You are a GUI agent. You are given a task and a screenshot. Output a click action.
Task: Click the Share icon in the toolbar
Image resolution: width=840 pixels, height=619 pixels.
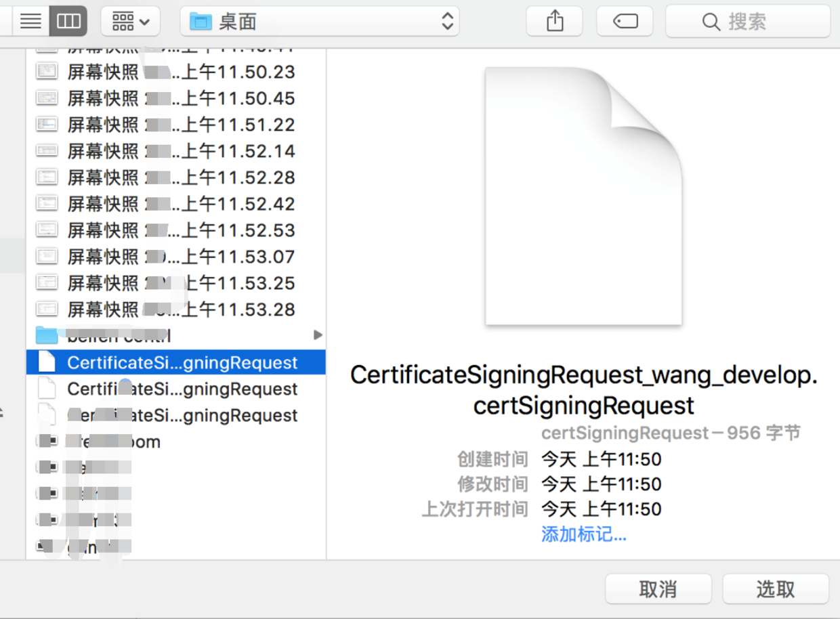(x=554, y=21)
